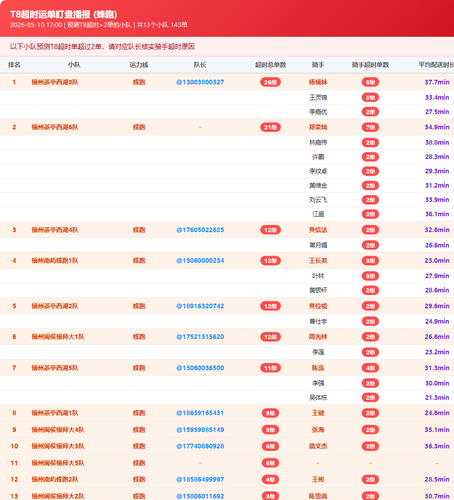Screen dimensions: 454x500
Task: Click the 38.8min average delivery time
Action: pos(437,142)
